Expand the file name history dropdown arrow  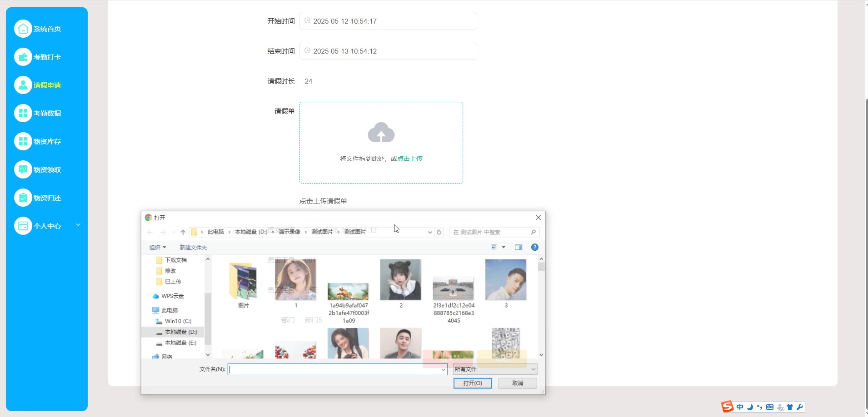444,370
